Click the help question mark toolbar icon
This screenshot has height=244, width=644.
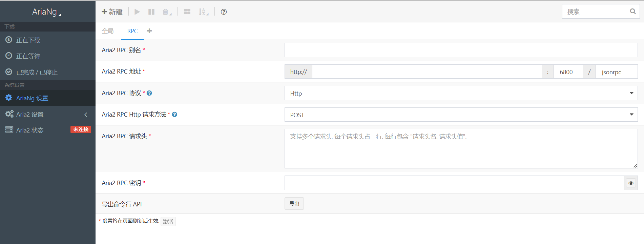click(224, 12)
